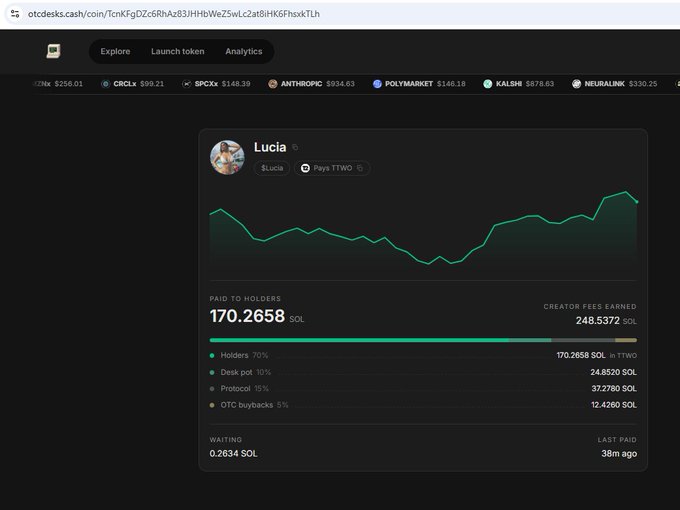This screenshot has width=680, height=510.
Task: Click the Protocol 15% row label
Action: pos(245,389)
